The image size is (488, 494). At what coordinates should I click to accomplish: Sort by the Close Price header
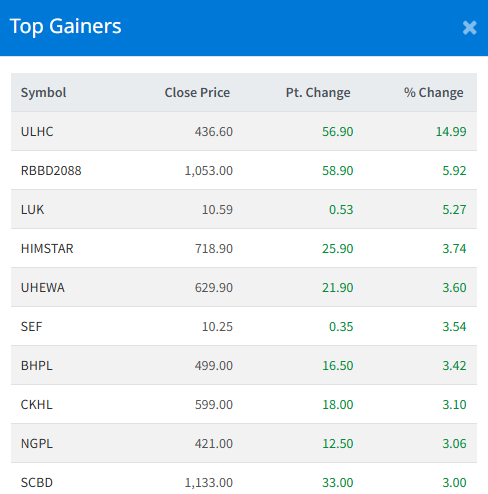click(197, 92)
